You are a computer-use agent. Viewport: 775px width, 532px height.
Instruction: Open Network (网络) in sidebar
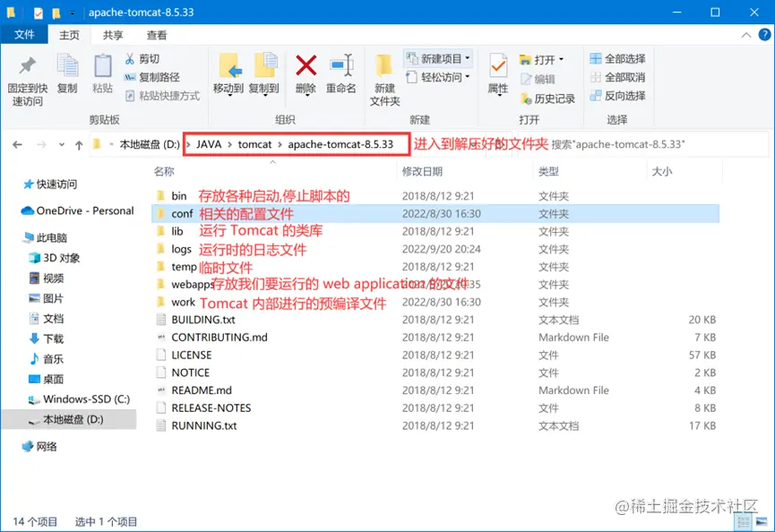tap(39, 447)
